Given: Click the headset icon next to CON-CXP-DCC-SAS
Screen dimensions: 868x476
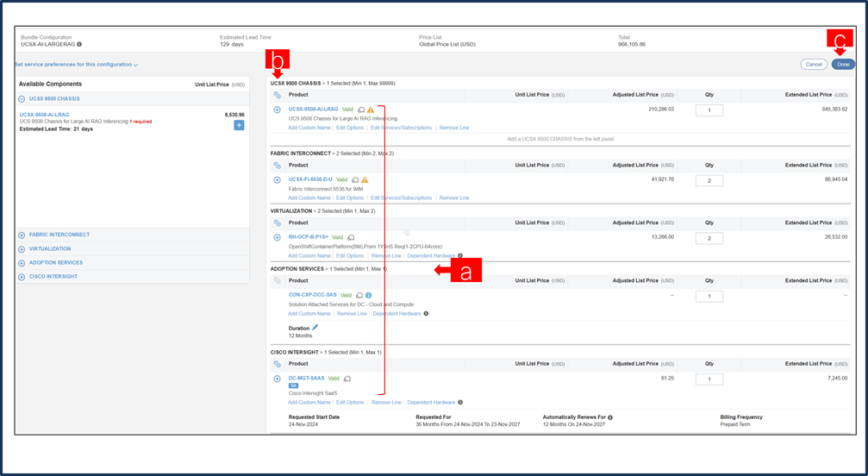Looking at the screenshot, I should coord(359,296).
